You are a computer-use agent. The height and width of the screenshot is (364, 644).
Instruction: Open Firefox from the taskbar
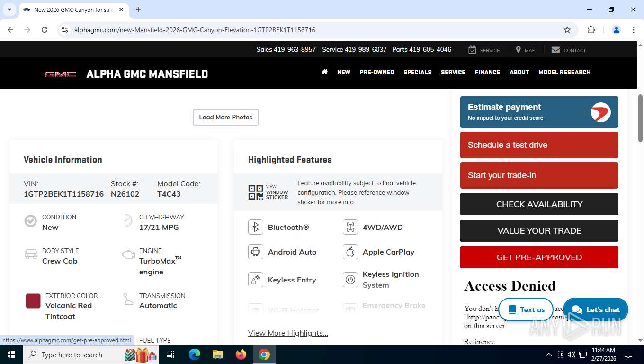[241, 355]
